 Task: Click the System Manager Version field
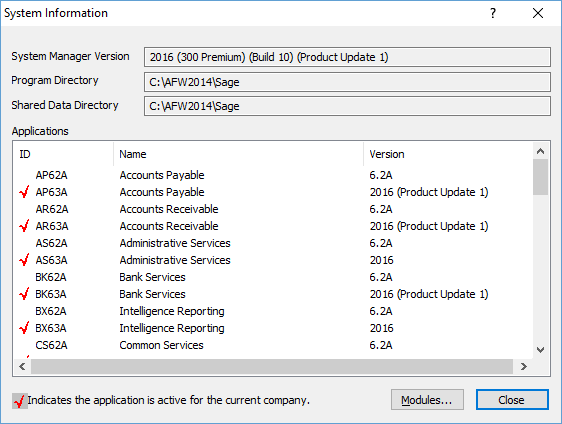(347, 57)
